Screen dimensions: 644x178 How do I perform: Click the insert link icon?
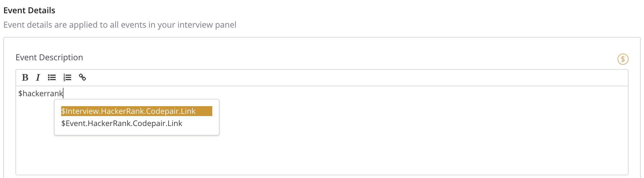(x=82, y=77)
